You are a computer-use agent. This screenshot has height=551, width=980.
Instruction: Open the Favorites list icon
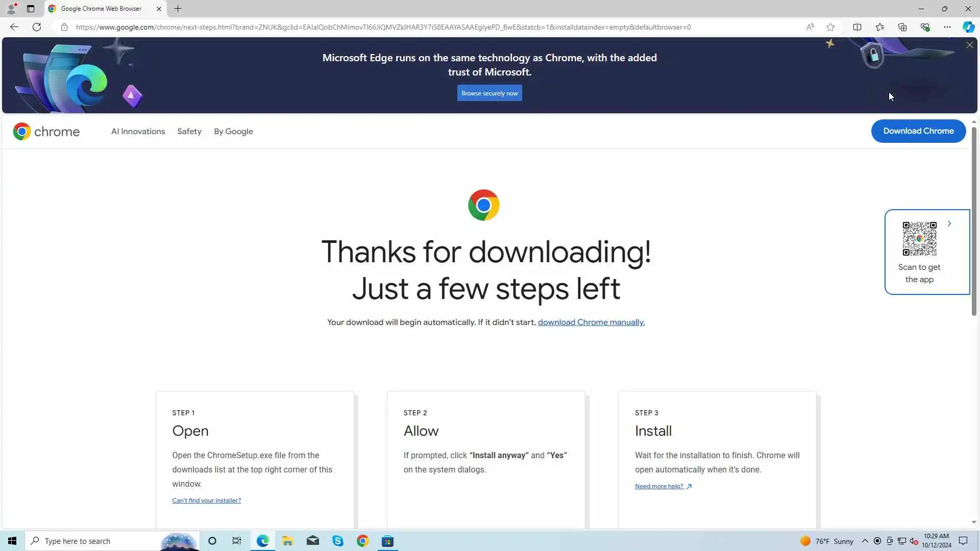(879, 27)
